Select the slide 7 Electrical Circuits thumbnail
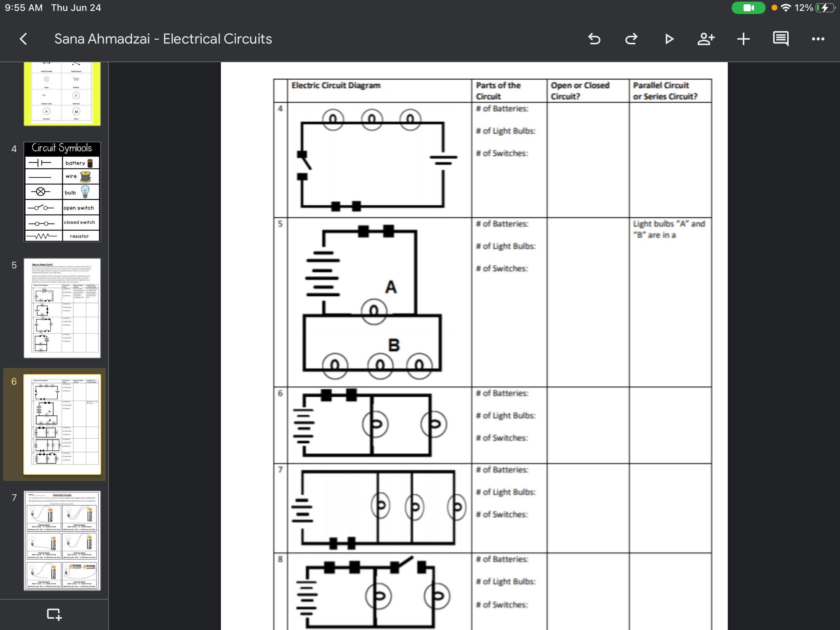The height and width of the screenshot is (630, 840). tap(62, 541)
